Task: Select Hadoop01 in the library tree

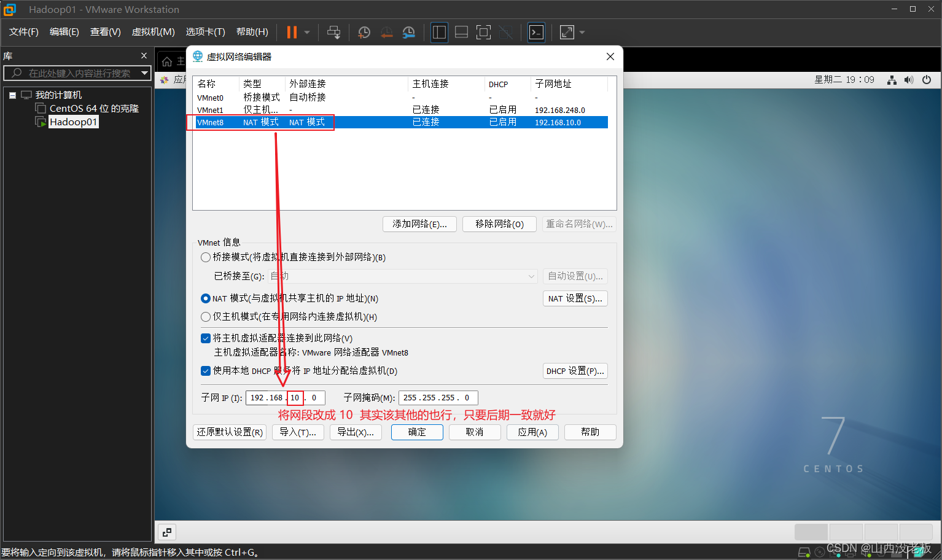Action: coord(73,122)
